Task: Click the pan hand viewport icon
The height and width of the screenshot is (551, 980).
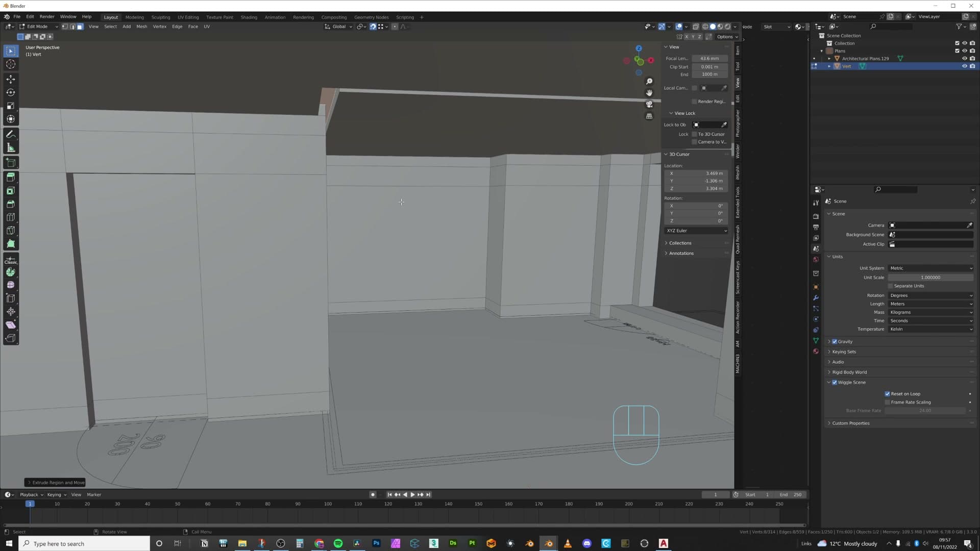Action: pyautogui.click(x=649, y=93)
